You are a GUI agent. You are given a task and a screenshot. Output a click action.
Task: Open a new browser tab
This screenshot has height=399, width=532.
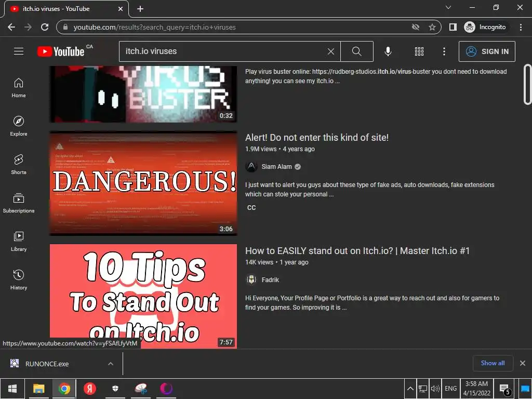pos(140,9)
